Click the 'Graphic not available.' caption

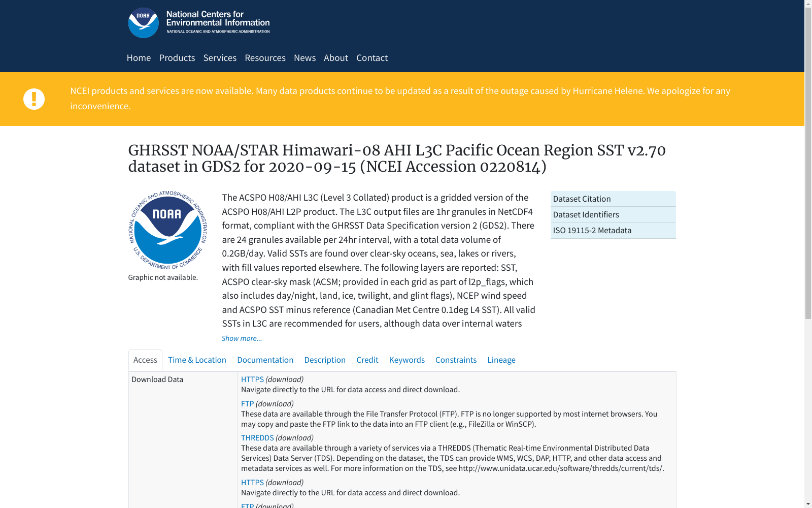pos(163,277)
